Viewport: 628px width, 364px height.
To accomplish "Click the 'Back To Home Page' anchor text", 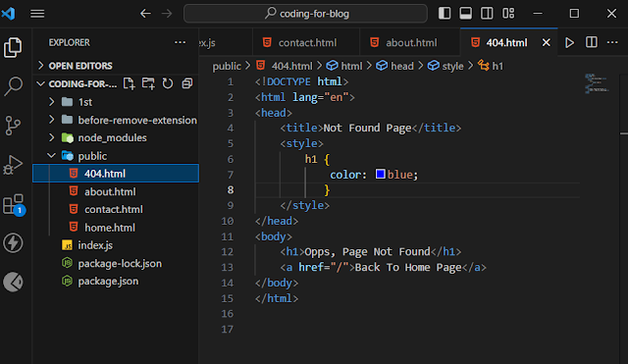I will [408, 267].
